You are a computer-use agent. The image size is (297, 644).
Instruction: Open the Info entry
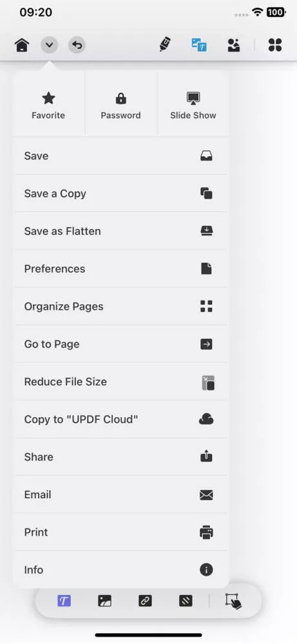pos(120,570)
